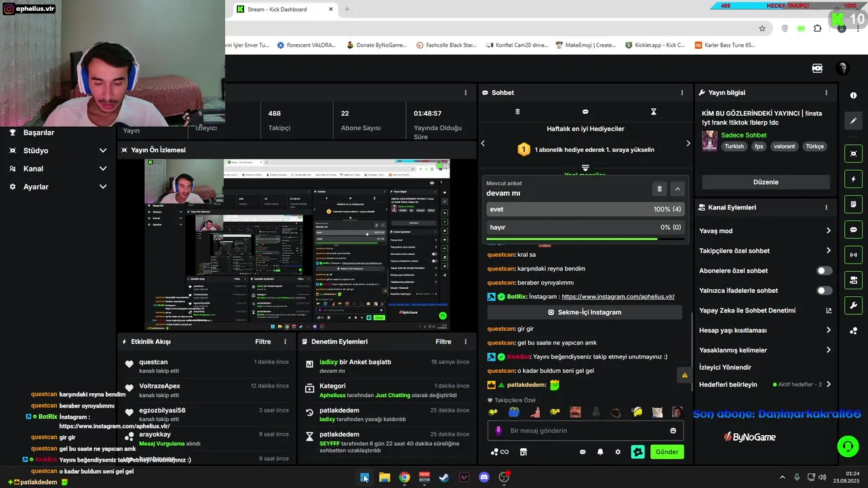The width and height of the screenshot is (868, 488).
Task: Click the teal splat icon beside Gönder
Action: point(637,452)
